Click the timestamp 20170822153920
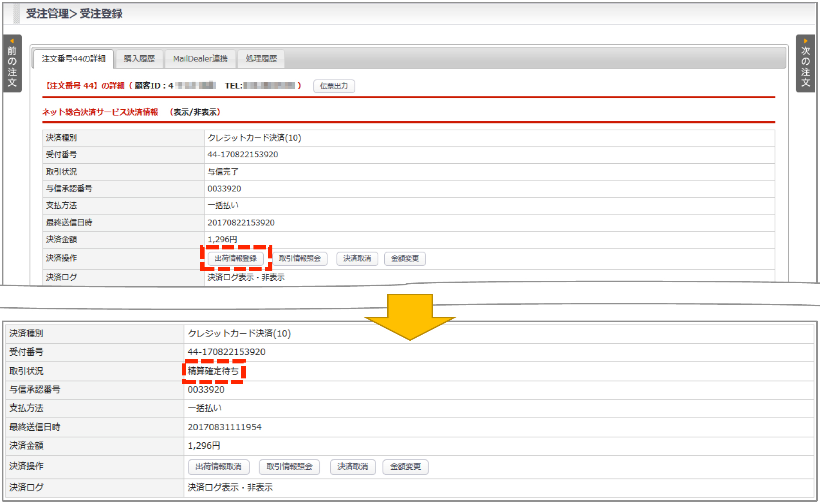 241,223
